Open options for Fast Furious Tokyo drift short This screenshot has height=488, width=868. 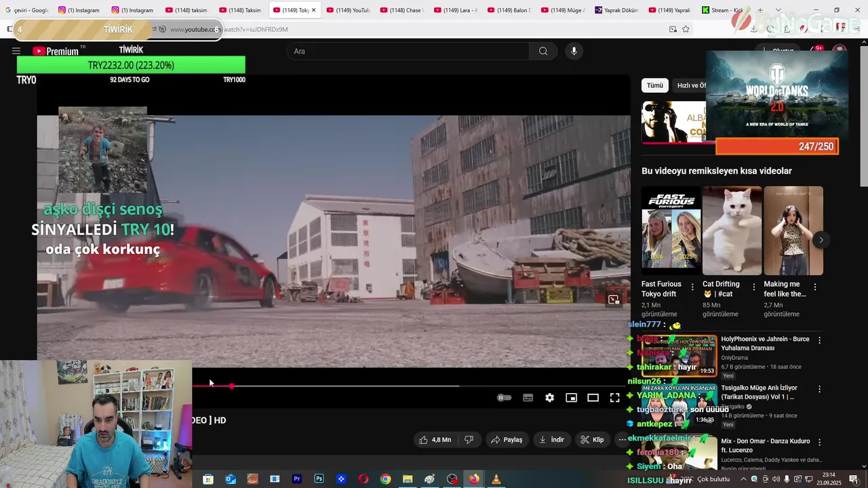(x=692, y=287)
